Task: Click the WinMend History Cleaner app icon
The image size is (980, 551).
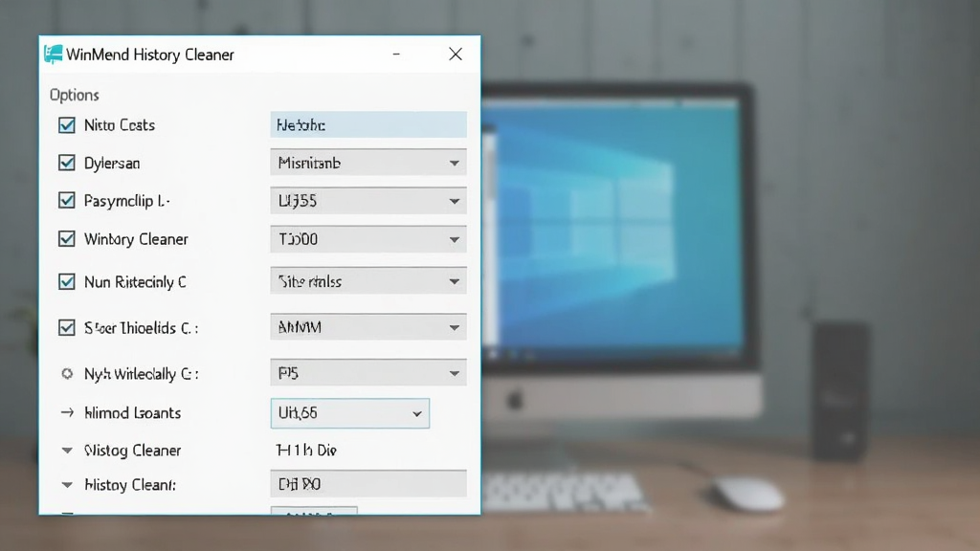Action: (54, 55)
